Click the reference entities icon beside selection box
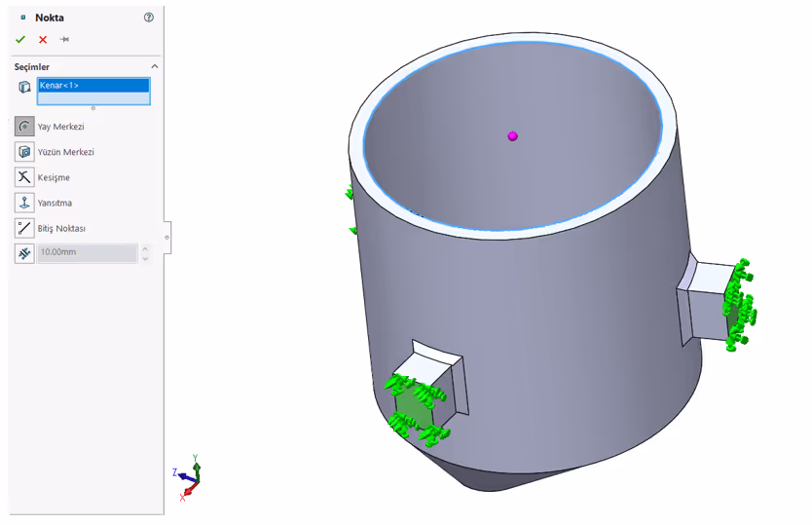This screenshot has height=525, width=812. tap(24, 87)
